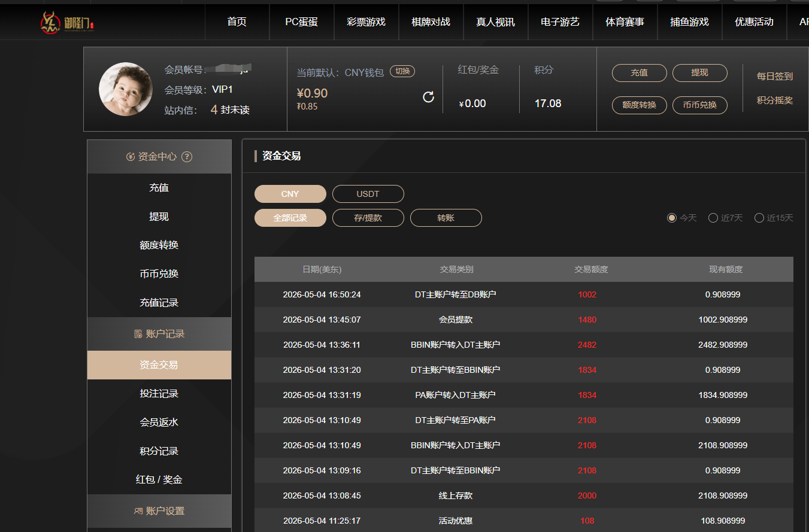809x532 pixels.
Task: Click the 现有额度 column header
Action: coord(726,269)
